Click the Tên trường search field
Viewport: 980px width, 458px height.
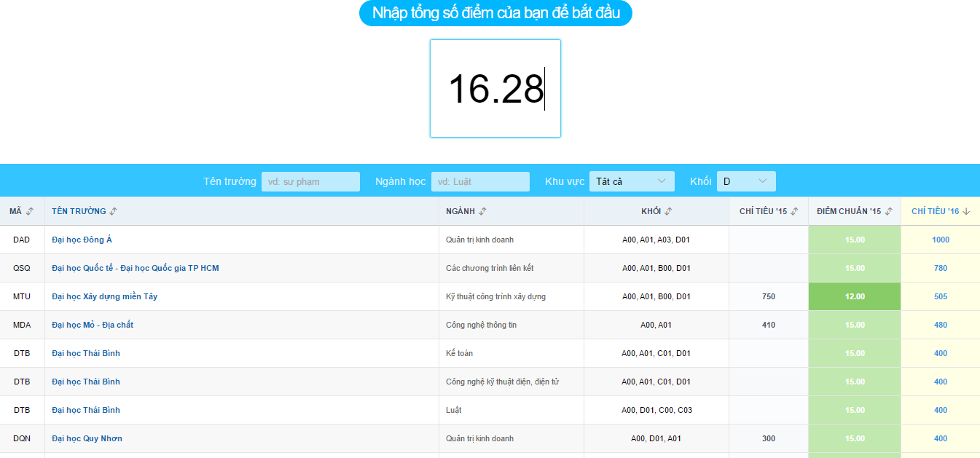310,181
